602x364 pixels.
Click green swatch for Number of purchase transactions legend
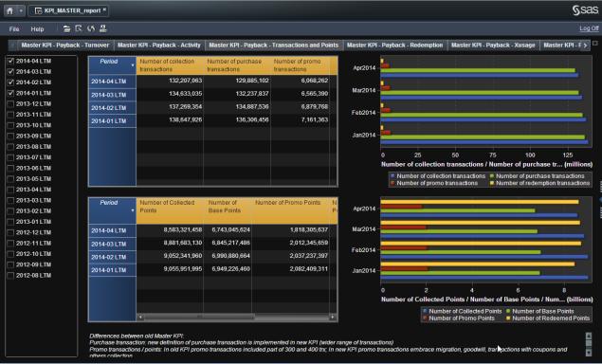(x=492, y=176)
